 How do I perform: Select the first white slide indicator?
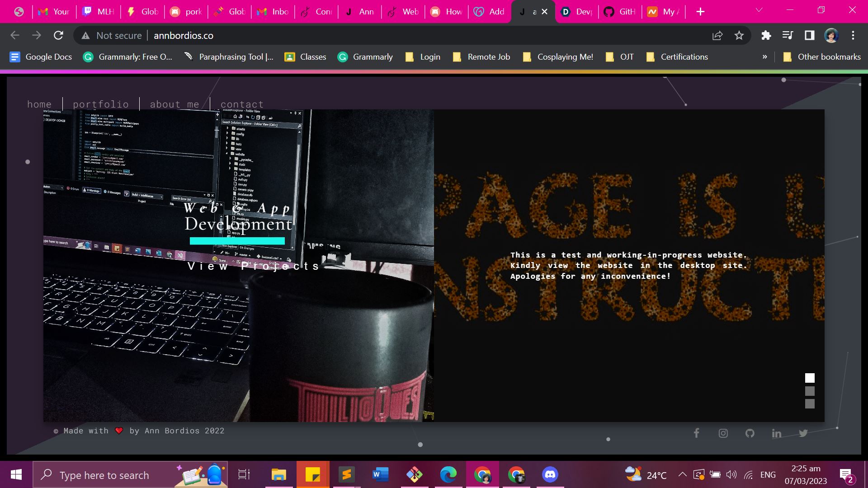(x=810, y=378)
